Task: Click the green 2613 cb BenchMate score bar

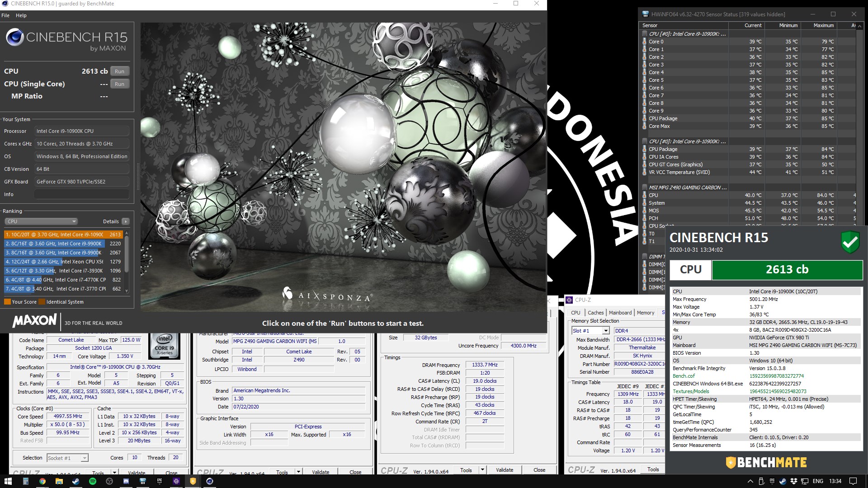Action: pyautogui.click(x=787, y=270)
